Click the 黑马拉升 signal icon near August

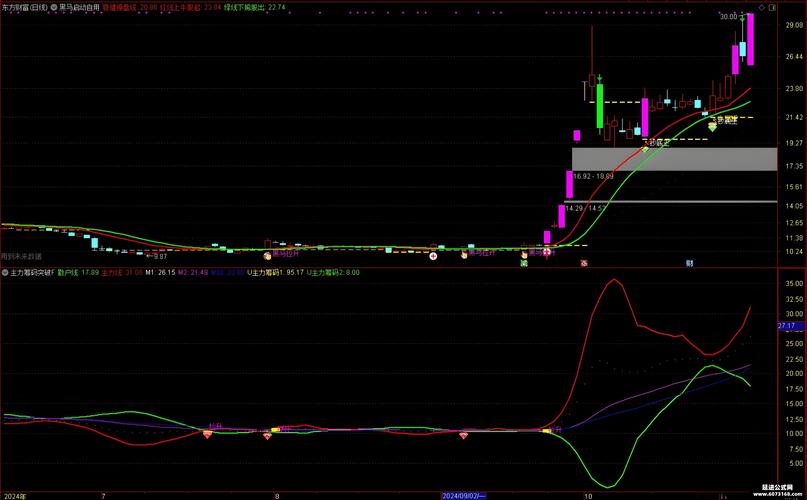click(x=267, y=256)
